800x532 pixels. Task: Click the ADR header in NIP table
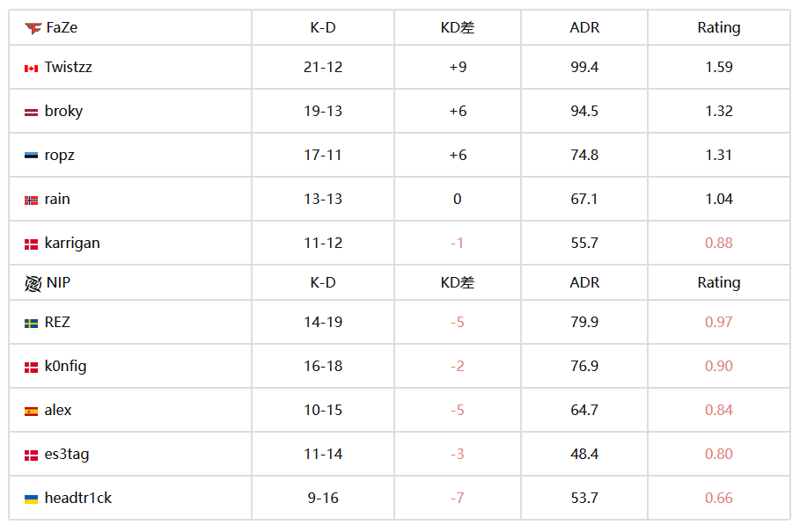coord(584,283)
